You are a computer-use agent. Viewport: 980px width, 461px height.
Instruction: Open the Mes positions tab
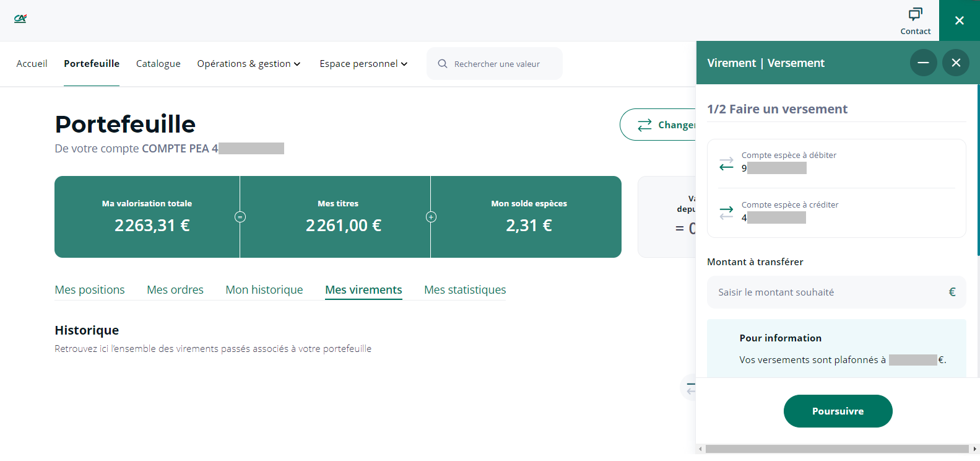click(90, 290)
